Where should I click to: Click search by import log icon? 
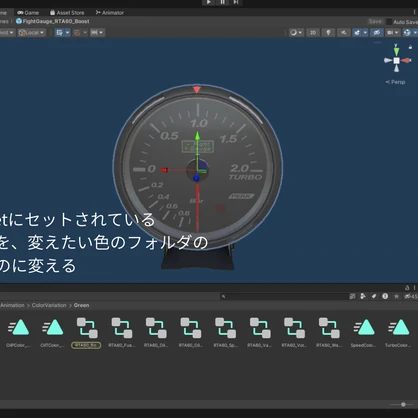pos(385,296)
